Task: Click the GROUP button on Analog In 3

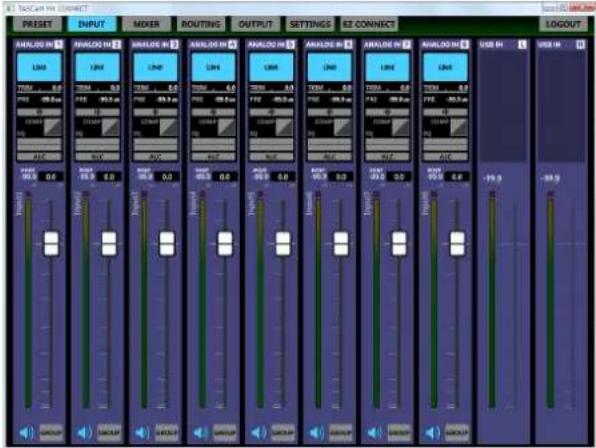Action: (167, 433)
